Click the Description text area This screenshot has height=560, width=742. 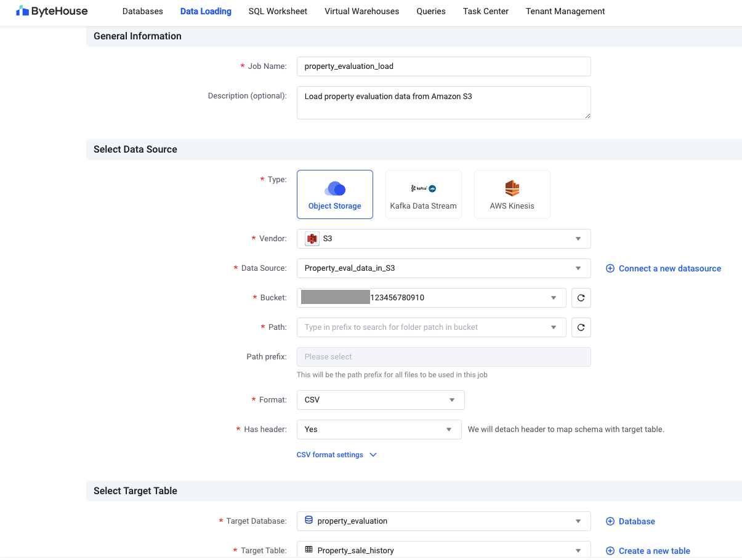click(443, 103)
